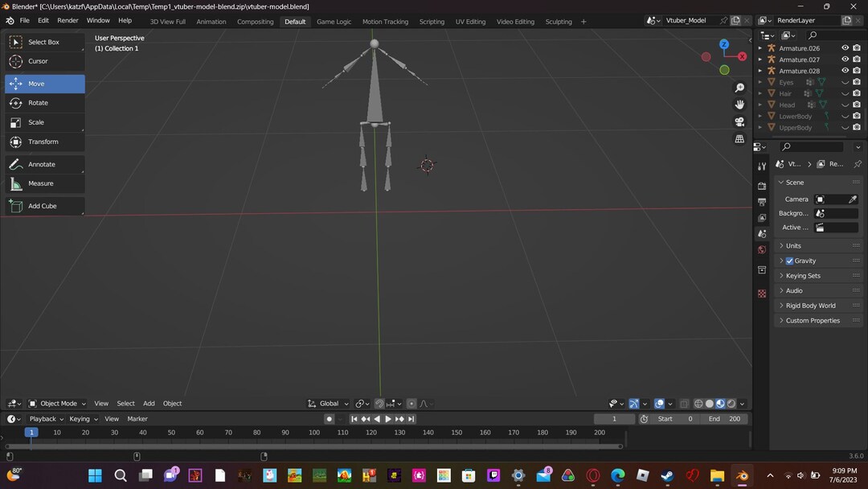Expand the Units panel
The width and height of the screenshot is (868, 489).
pos(819,246)
